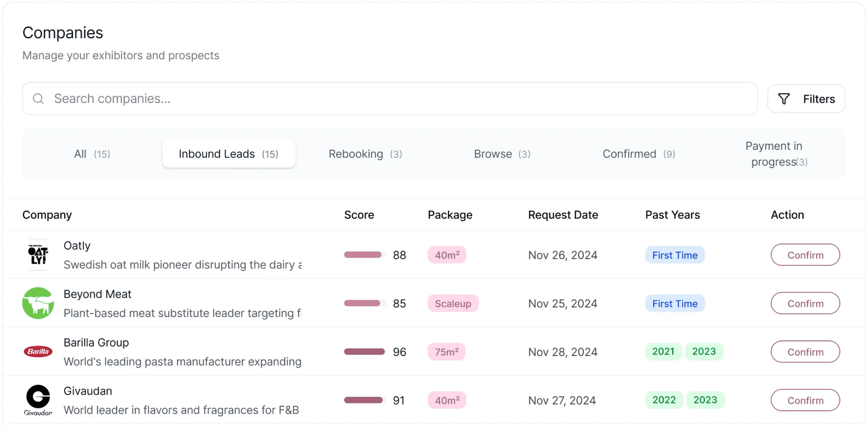
Task: Click the First Time badge for Oatly
Action: click(675, 255)
